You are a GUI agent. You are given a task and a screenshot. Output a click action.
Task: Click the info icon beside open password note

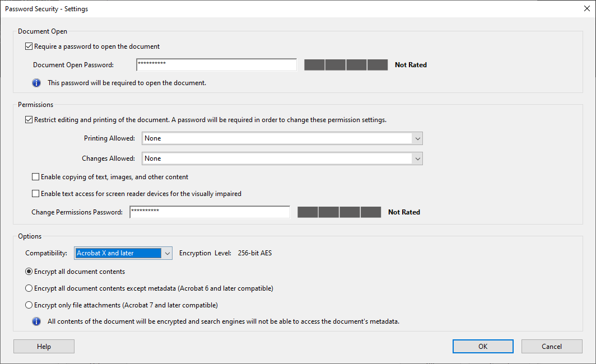point(36,83)
